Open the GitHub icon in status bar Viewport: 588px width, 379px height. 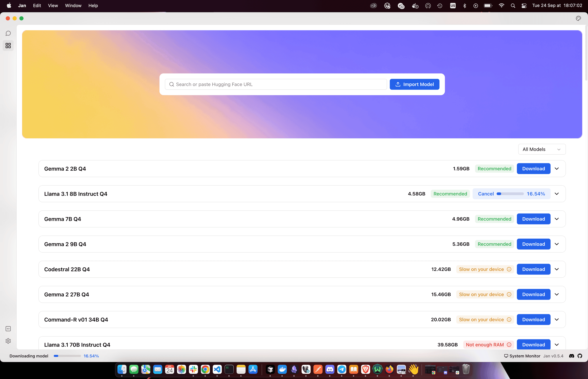click(580, 356)
